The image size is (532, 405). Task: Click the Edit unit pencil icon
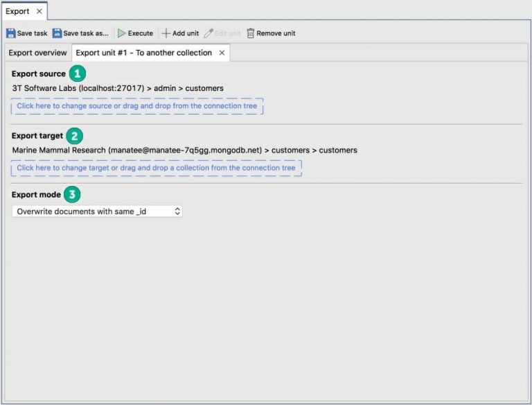click(209, 33)
